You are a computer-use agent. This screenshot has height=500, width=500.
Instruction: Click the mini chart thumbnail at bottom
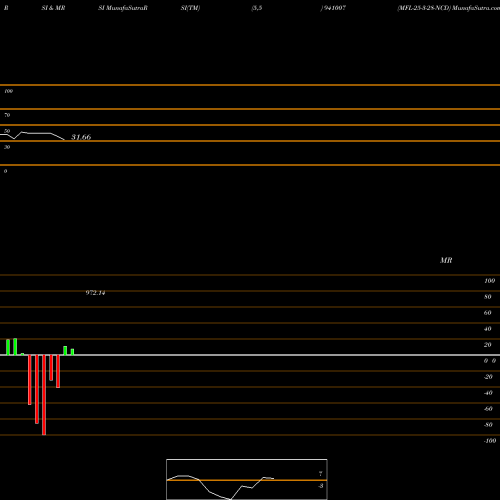click(247, 479)
